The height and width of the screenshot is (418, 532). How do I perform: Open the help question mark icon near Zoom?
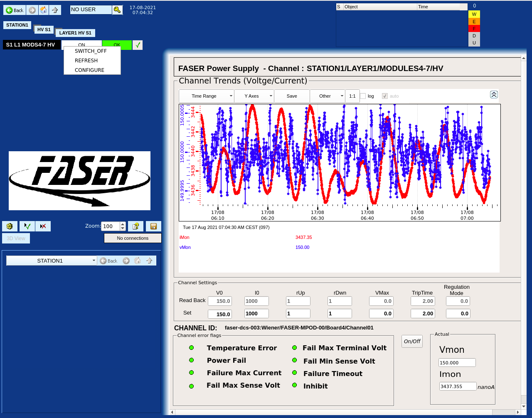pos(135,226)
